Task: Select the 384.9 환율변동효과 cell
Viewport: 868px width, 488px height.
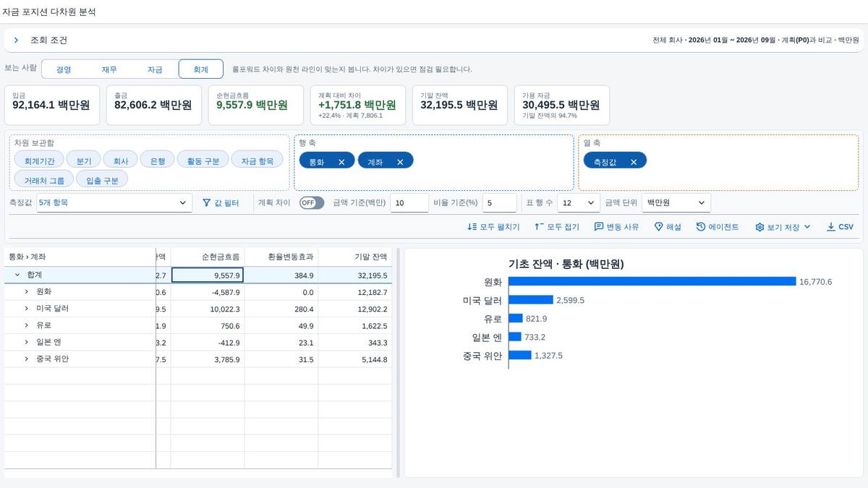Action: pyautogui.click(x=281, y=275)
